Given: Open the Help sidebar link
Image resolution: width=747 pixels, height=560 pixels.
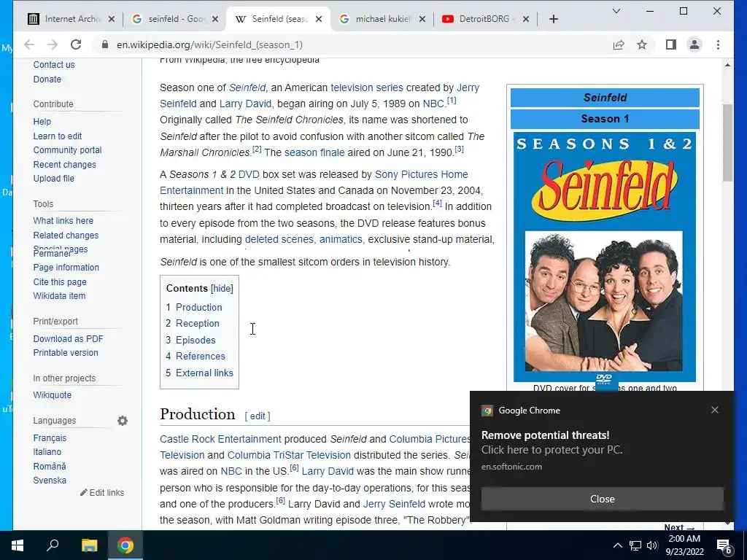Looking at the screenshot, I should pyautogui.click(x=42, y=122).
